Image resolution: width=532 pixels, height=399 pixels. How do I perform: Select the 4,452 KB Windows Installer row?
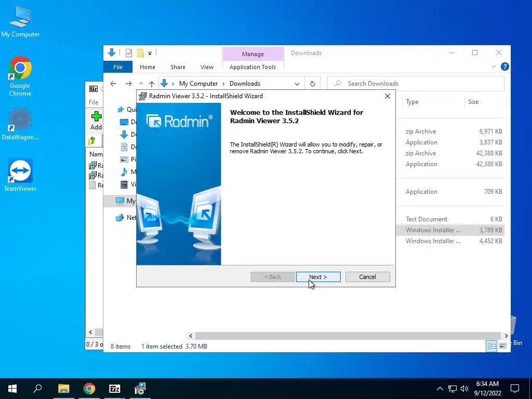450,241
